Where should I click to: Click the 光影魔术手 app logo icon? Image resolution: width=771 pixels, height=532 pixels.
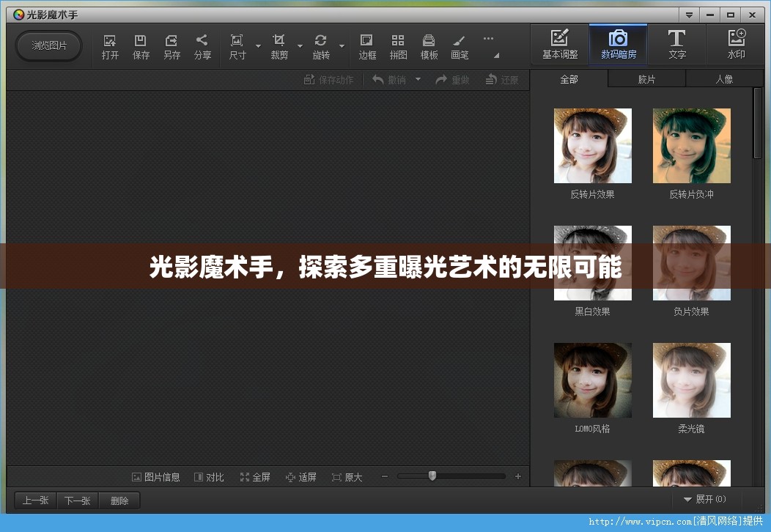pyautogui.click(x=18, y=15)
